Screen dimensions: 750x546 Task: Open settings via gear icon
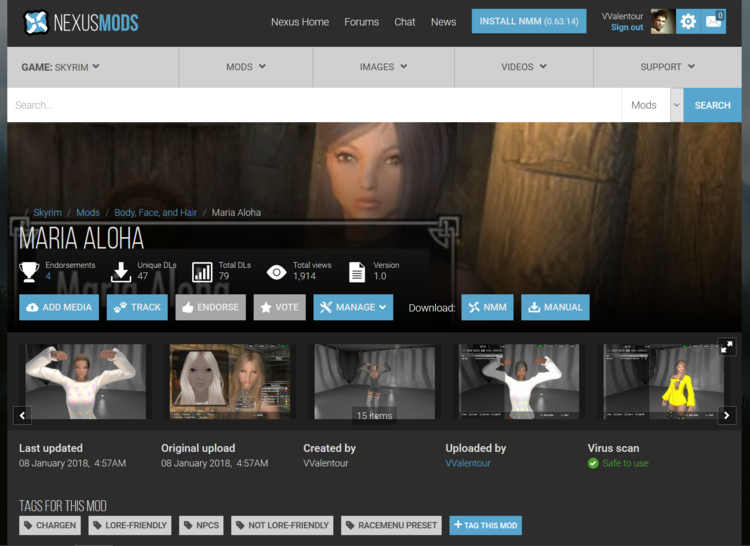pyautogui.click(x=688, y=22)
